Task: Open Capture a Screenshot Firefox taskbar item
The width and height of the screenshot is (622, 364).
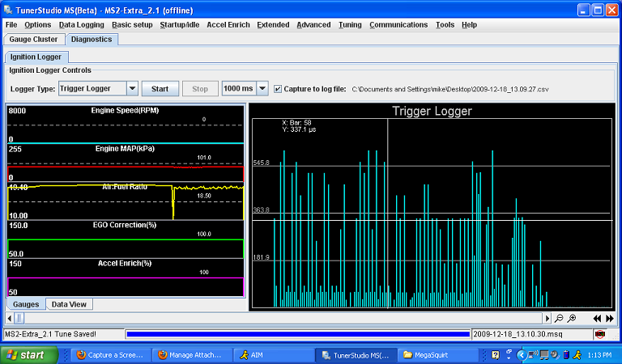Action: pyautogui.click(x=109, y=354)
